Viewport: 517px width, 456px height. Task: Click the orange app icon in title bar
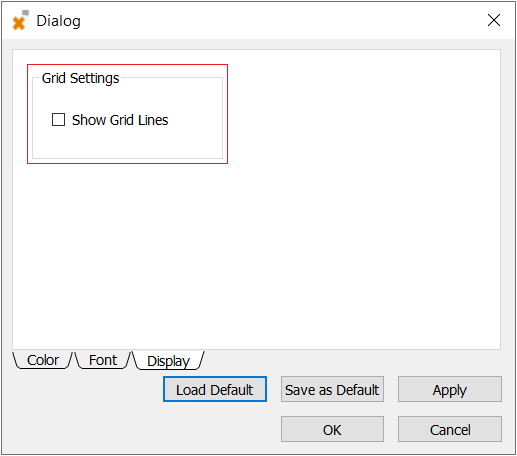pos(20,21)
